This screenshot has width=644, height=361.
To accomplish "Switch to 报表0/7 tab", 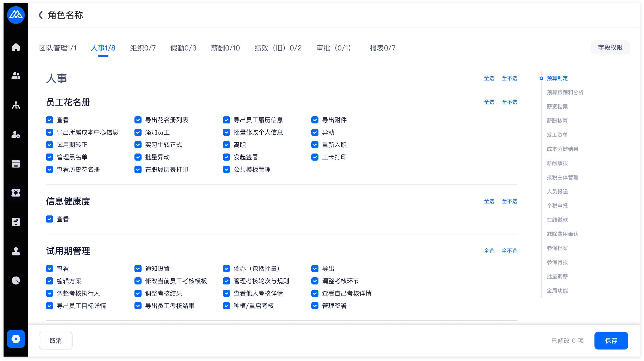I will [x=383, y=48].
